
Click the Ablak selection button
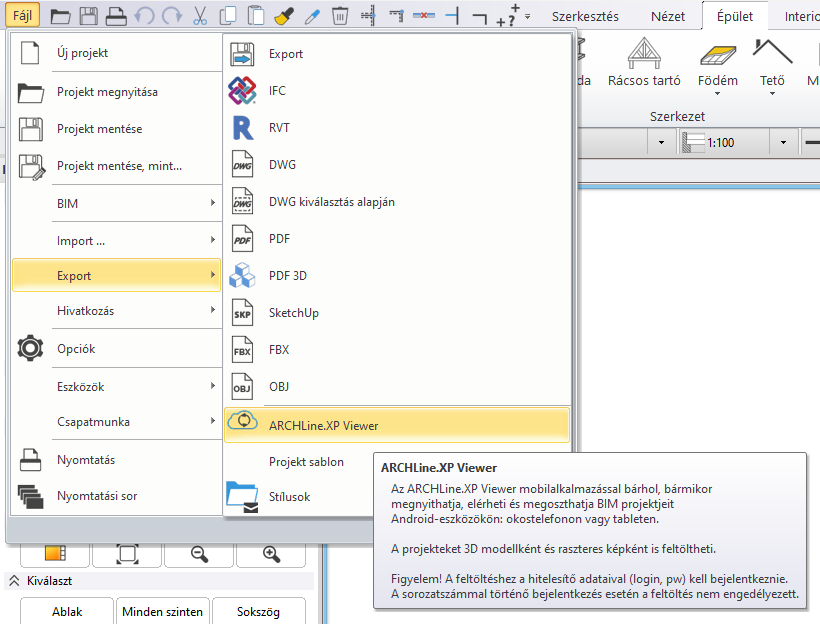67,611
